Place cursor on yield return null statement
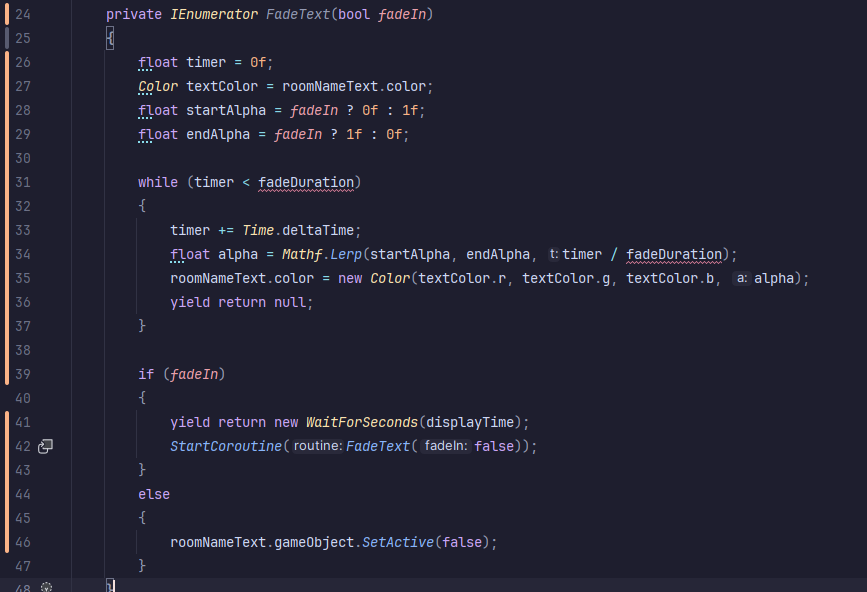The image size is (867, 592). coord(242,302)
